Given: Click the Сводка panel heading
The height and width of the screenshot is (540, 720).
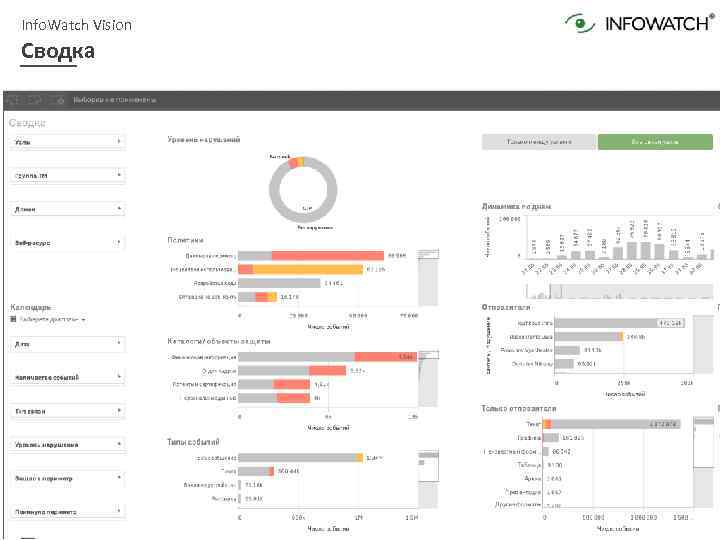Looking at the screenshot, I should (27, 123).
